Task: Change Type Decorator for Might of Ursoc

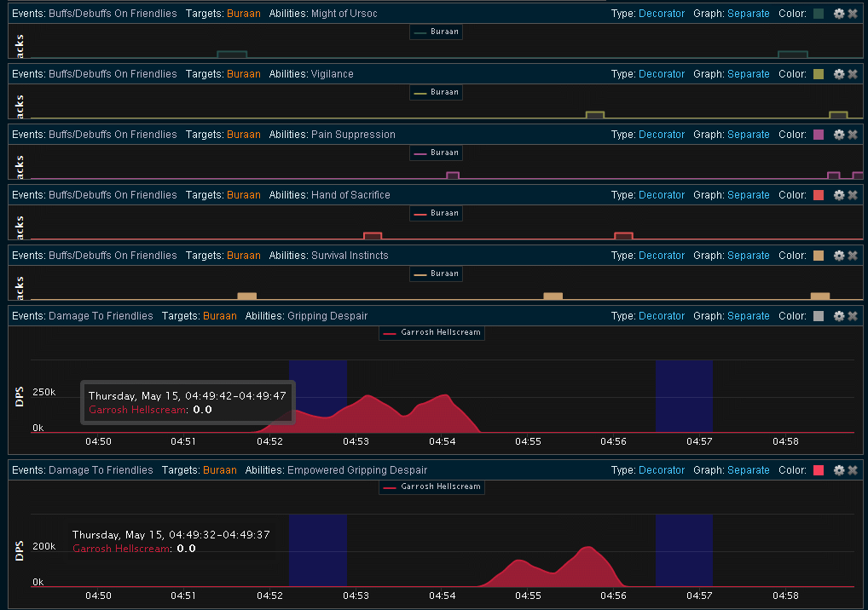Action: pos(662,14)
